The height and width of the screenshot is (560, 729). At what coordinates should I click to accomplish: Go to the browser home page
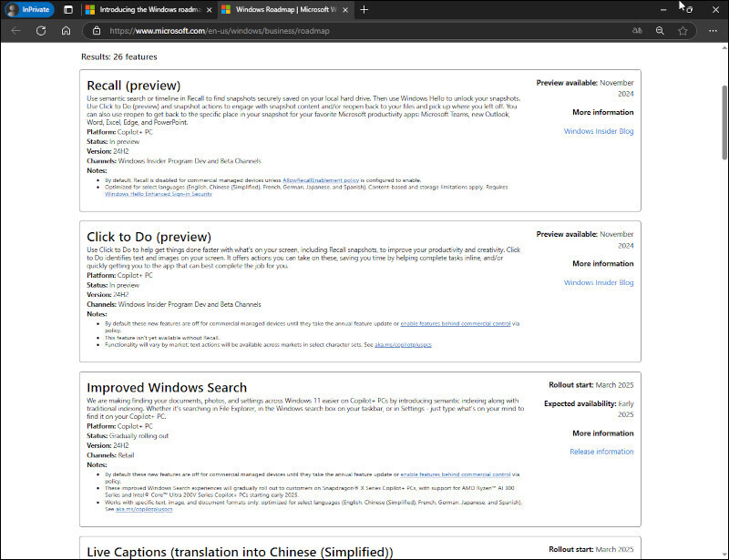pos(66,31)
